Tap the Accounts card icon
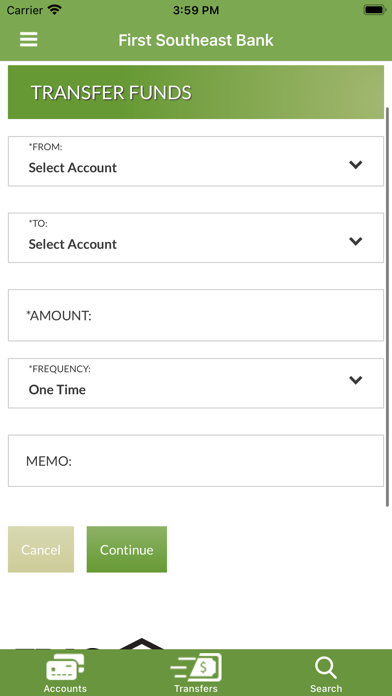Screen dimensions: 392x696 click(x=65, y=667)
